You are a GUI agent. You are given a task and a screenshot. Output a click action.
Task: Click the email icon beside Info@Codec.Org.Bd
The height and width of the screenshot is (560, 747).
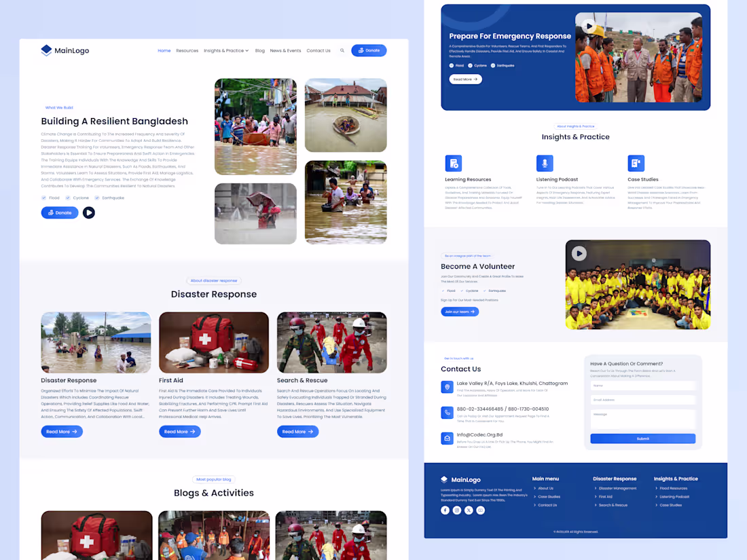coord(447,438)
